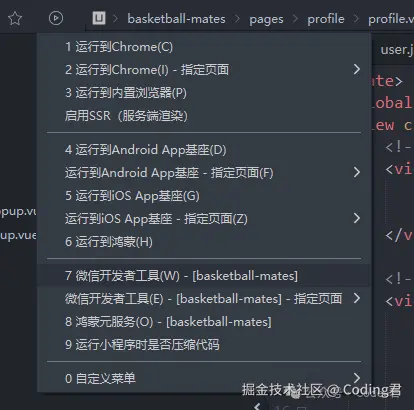Open profile.vue breadcrumb file entry
The image size is (414, 410).
point(391,19)
